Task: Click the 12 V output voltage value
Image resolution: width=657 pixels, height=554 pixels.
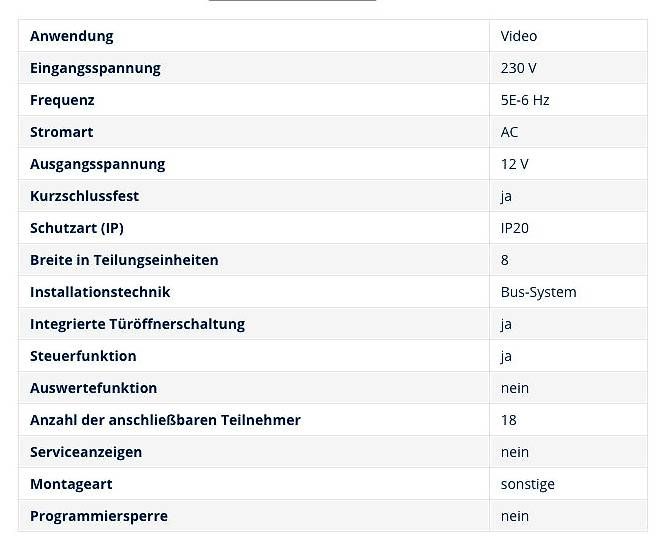Action: tap(514, 164)
